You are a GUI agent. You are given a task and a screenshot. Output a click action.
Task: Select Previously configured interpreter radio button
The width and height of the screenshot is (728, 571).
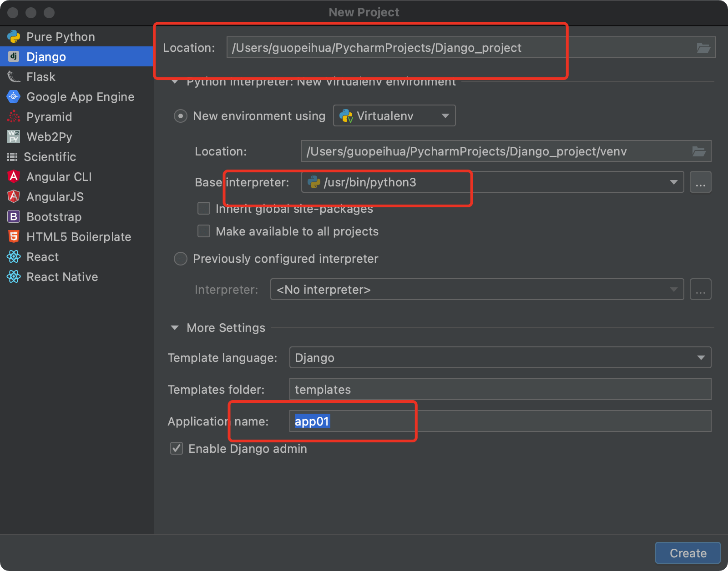(181, 259)
